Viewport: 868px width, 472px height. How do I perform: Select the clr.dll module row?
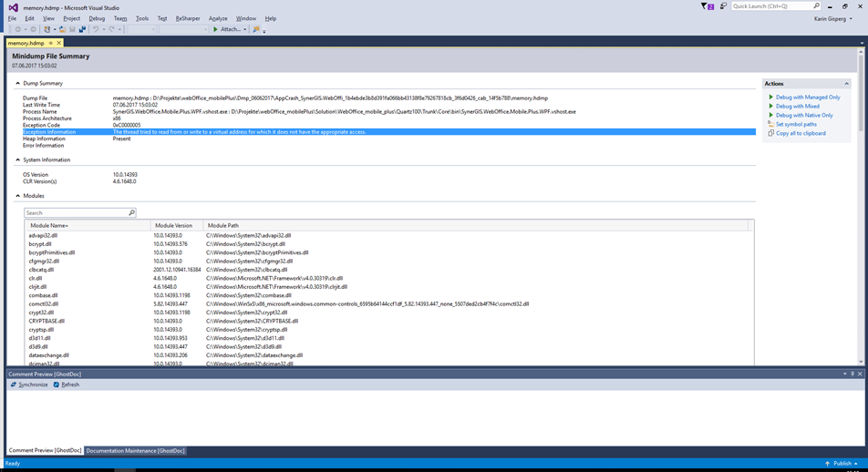click(x=388, y=278)
